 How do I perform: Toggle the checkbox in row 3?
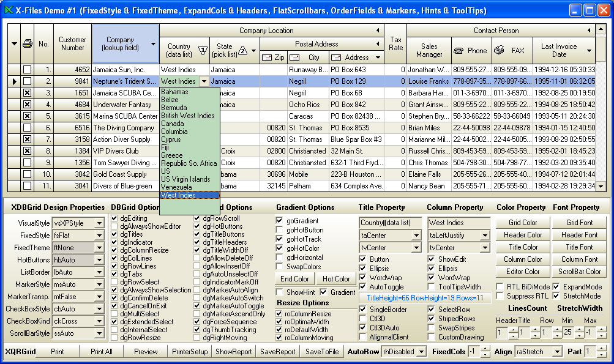[x=27, y=93]
